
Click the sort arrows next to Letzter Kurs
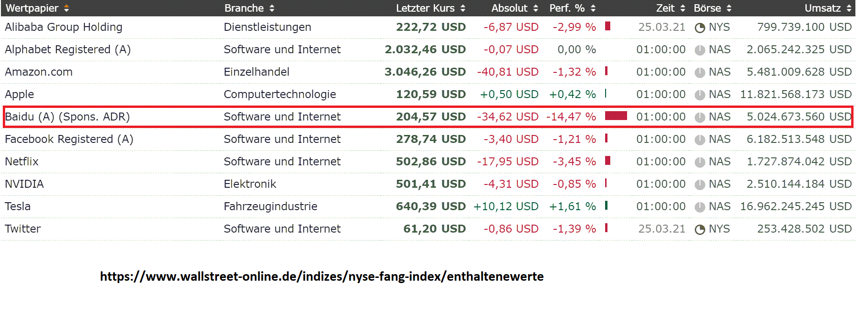click(x=463, y=8)
